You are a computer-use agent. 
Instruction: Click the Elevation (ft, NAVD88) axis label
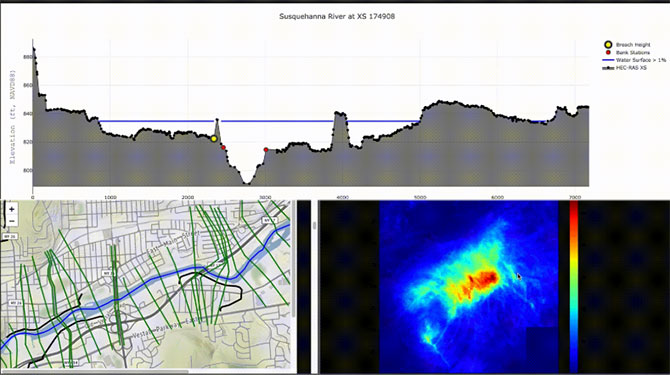[x=13, y=116]
